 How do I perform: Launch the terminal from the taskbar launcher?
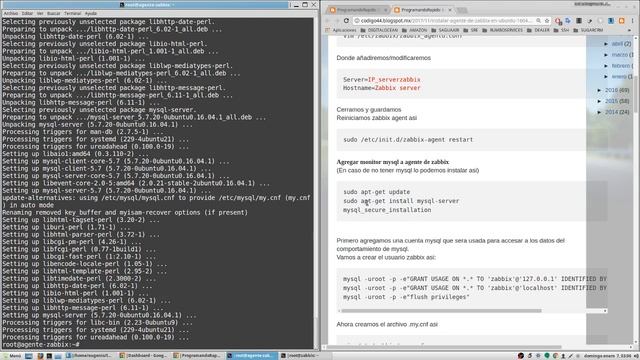click(x=49, y=356)
